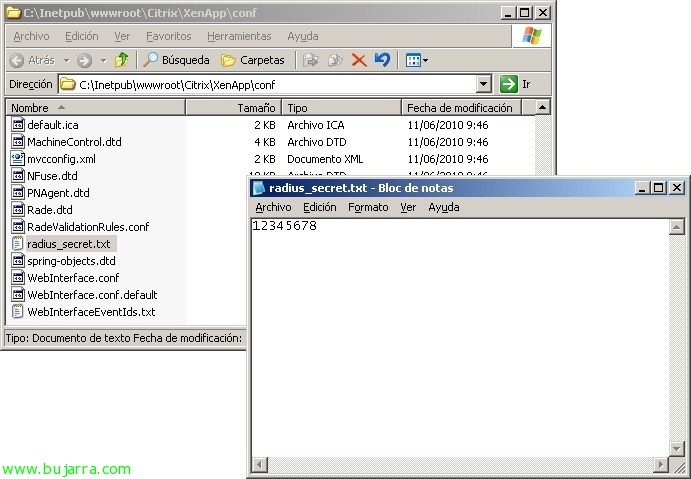Image resolution: width=691 pixels, height=479 pixels.
Task: Click Notepad vertical scroll down arrow
Action: pos(676,449)
